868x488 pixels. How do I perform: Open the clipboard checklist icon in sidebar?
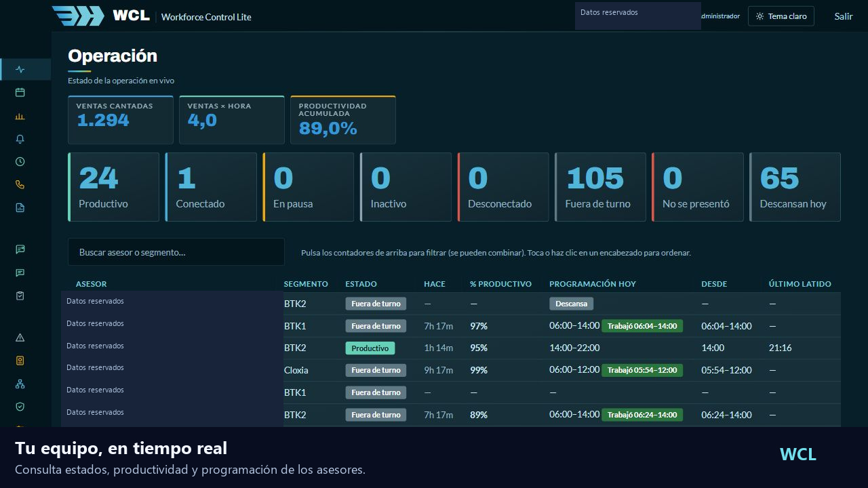coord(20,296)
